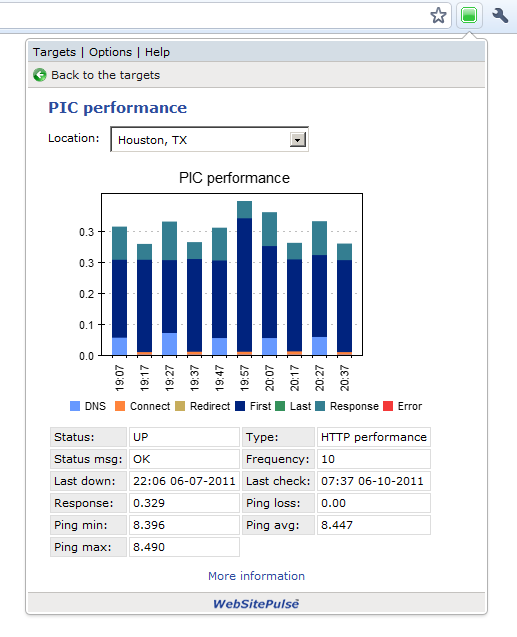Click the Redirect legend square
The image size is (517, 637).
point(180,406)
